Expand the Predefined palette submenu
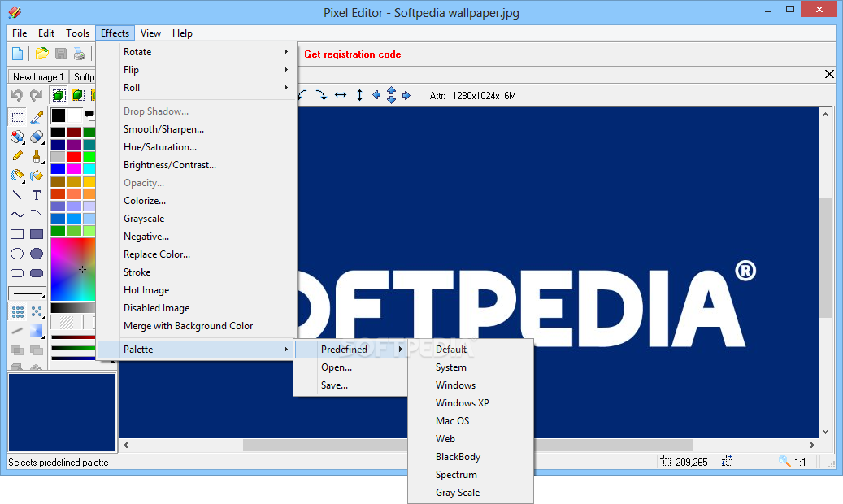The width and height of the screenshot is (843, 504). tap(351, 349)
